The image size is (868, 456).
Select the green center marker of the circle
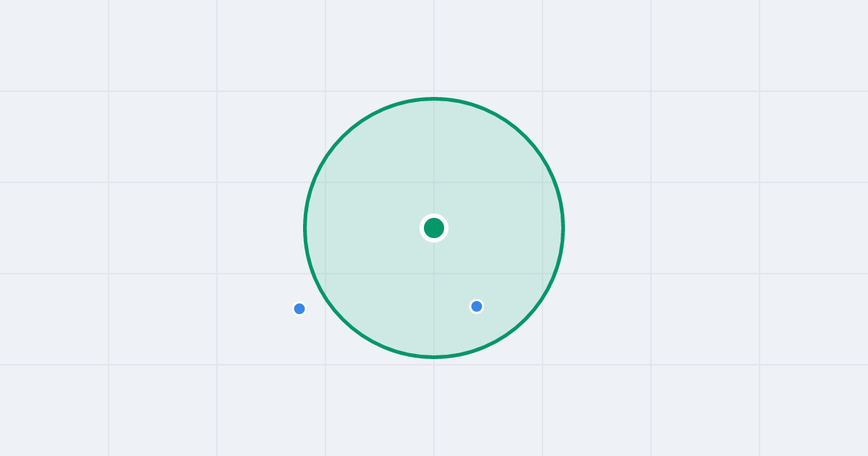434,228
